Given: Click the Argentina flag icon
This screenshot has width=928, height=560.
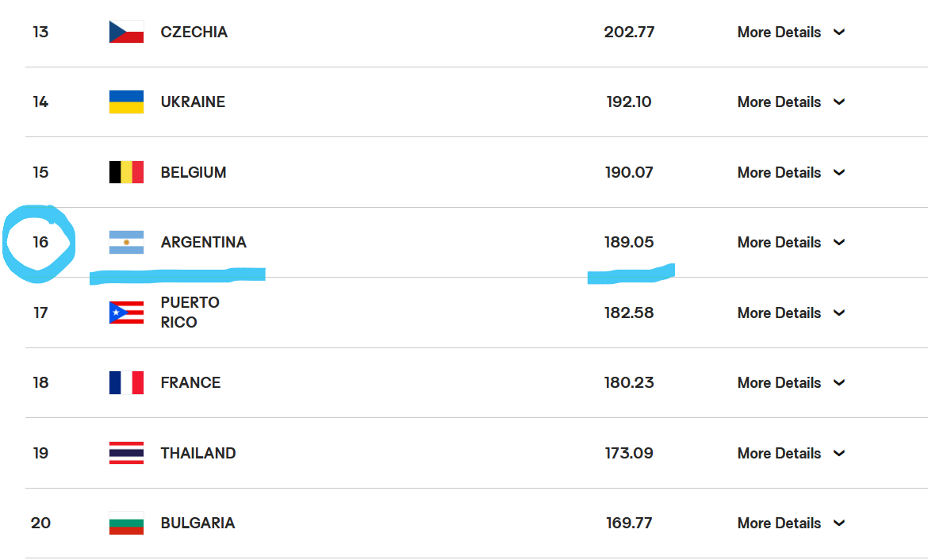Looking at the screenshot, I should tap(126, 242).
